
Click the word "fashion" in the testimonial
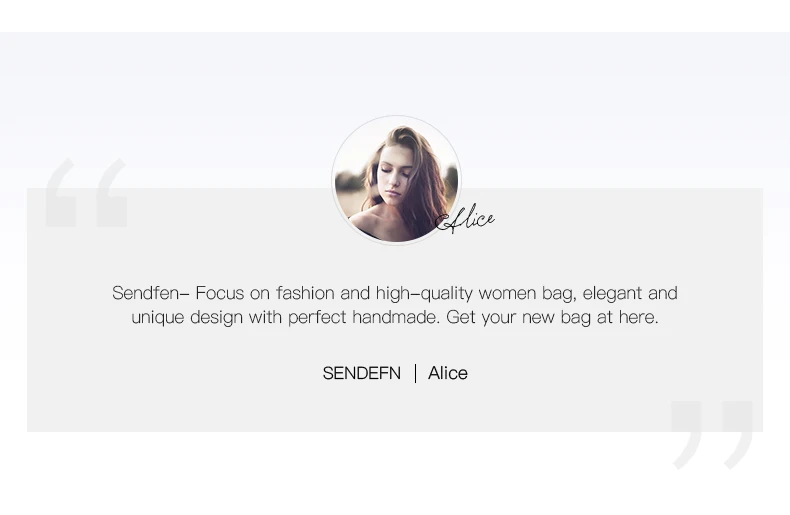(305, 293)
